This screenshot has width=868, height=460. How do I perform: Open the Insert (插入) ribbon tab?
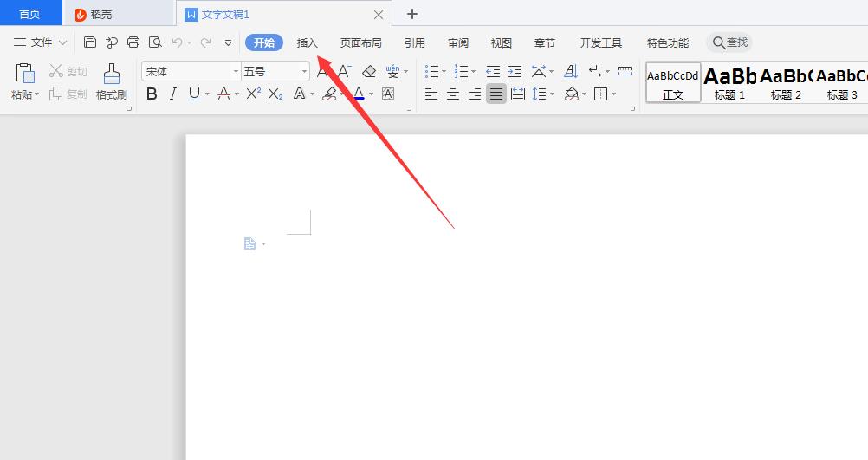tap(308, 42)
